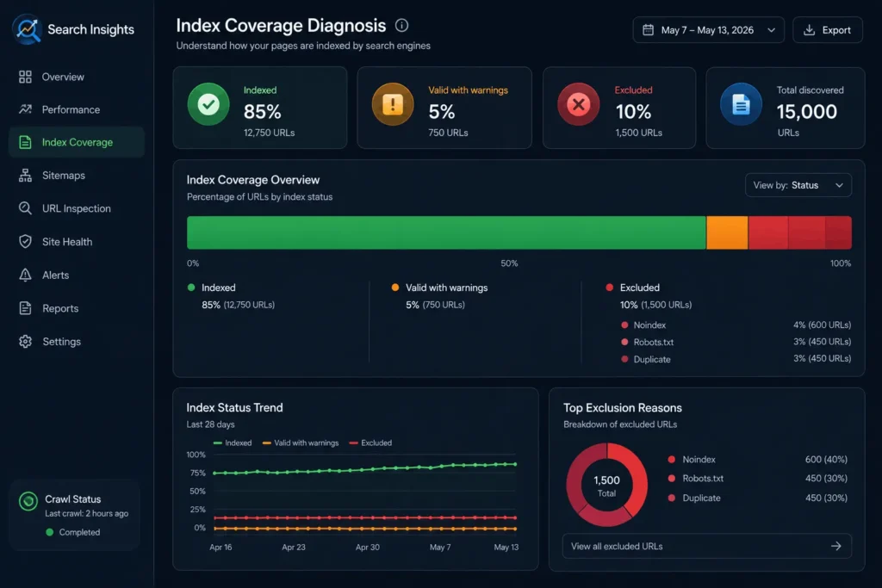Click the Alerts bell icon
This screenshot has height=588, width=882.
(25, 275)
